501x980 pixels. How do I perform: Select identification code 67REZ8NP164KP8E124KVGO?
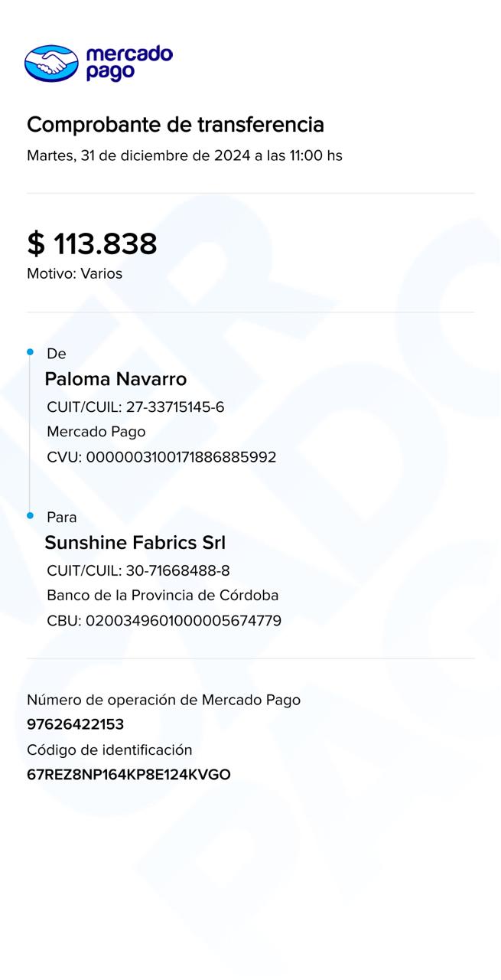129,775
